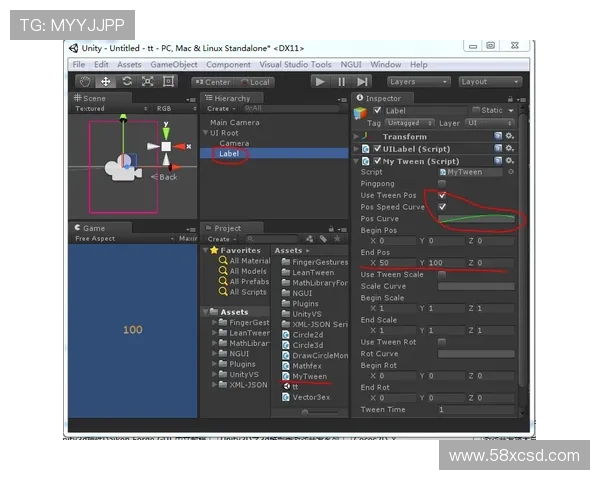Toggle the Static checkbox
The image size is (600, 480).
tap(476, 110)
